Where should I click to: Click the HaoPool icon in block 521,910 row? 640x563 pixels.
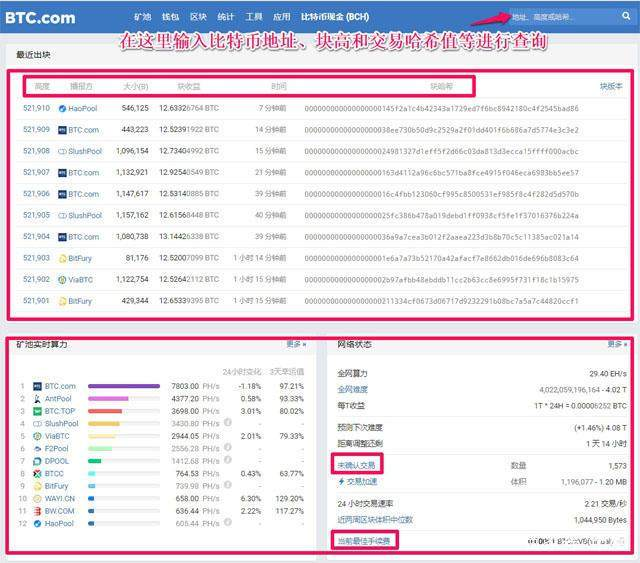point(62,109)
